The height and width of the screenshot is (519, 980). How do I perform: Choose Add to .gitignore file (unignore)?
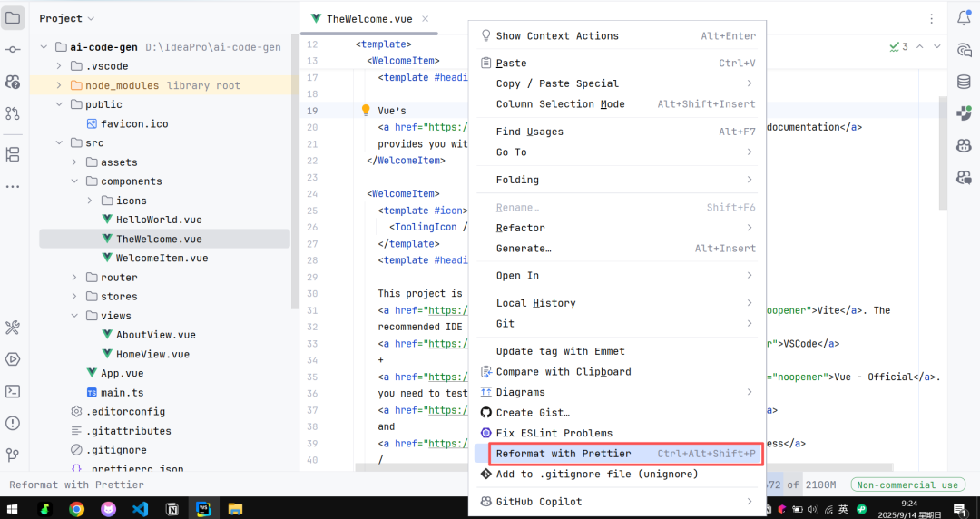[x=618, y=475]
